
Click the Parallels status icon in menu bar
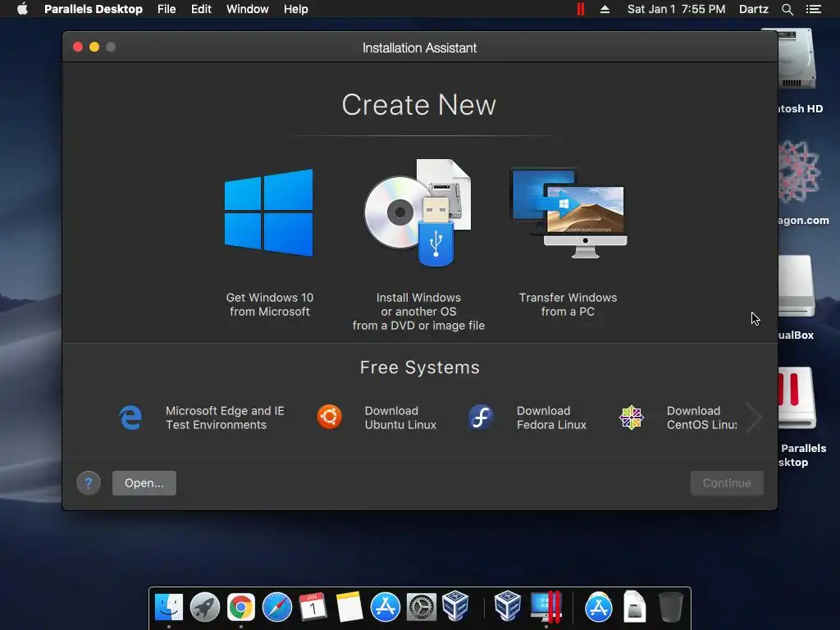[581, 9]
